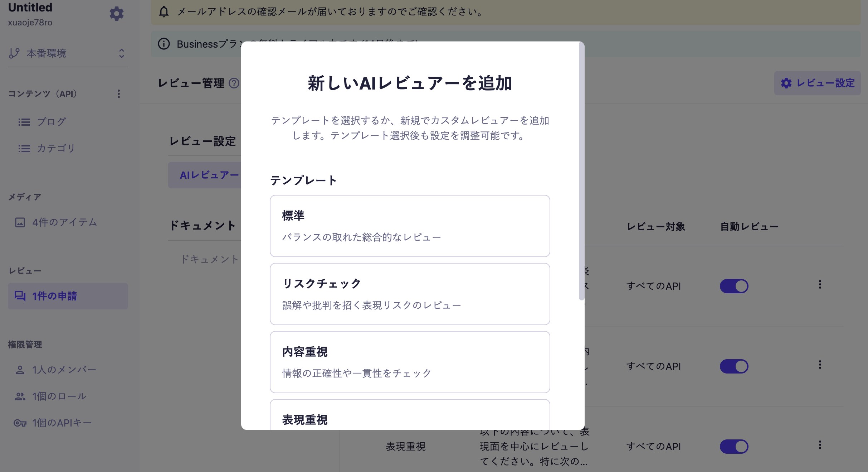Click the service settings gear icon
Viewport: 868px width, 472px height.
pos(116,14)
